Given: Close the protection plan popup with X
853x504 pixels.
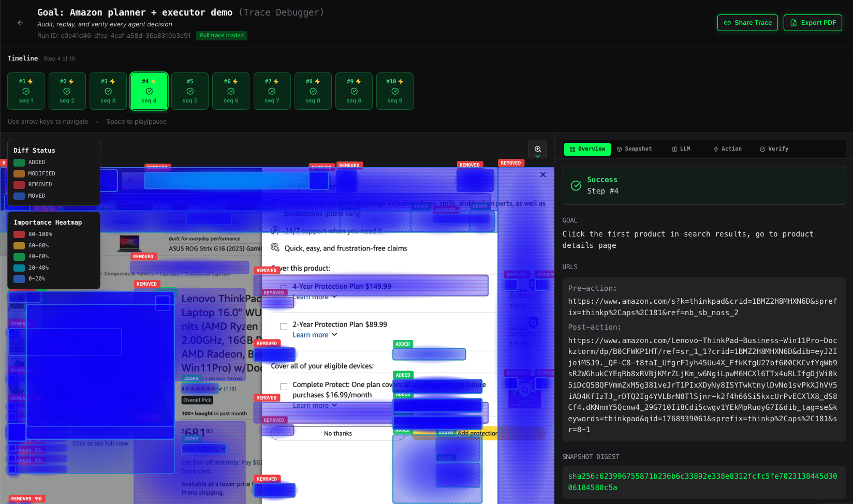Looking at the screenshot, I should [x=543, y=175].
